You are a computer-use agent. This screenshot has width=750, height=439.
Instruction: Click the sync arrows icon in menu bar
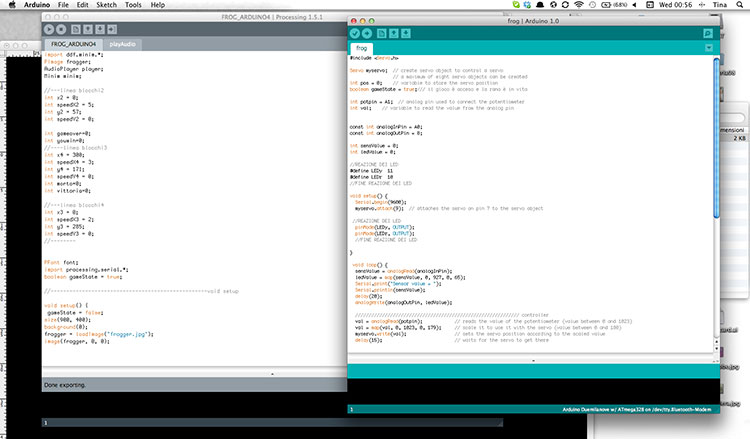(565, 5)
